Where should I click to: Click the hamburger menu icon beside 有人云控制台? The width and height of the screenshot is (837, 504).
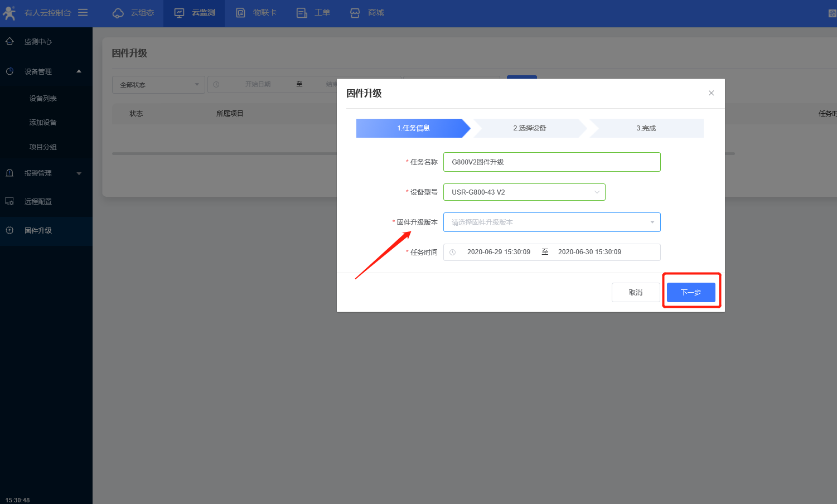pyautogui.click(x=83, y=12)
